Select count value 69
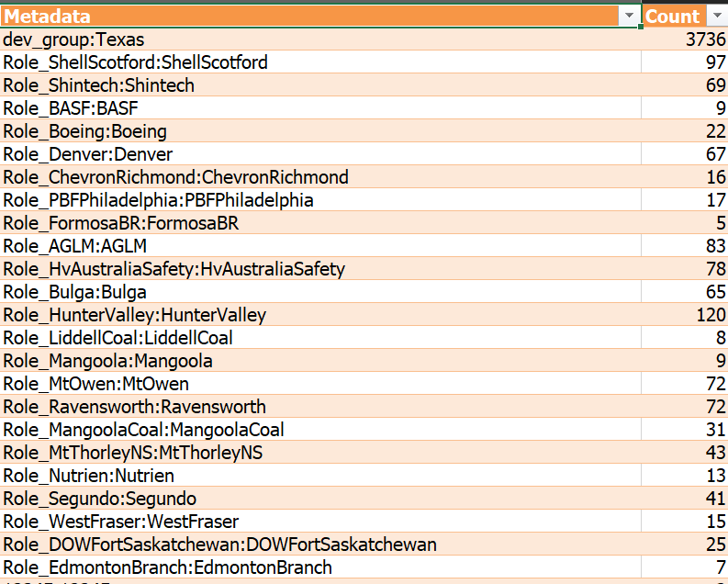The height and width of the screenshot is (584, 728). pos(685,85)
